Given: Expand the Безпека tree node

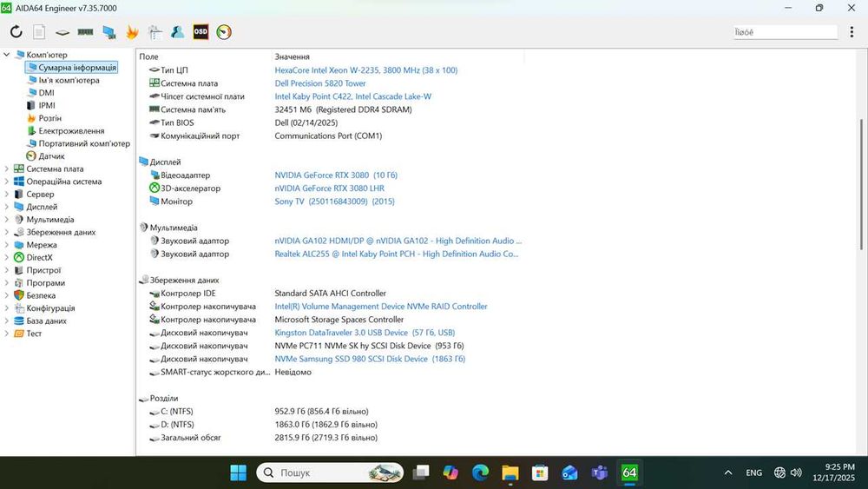Looking at the screenshot, I should (x=7, y=295).
